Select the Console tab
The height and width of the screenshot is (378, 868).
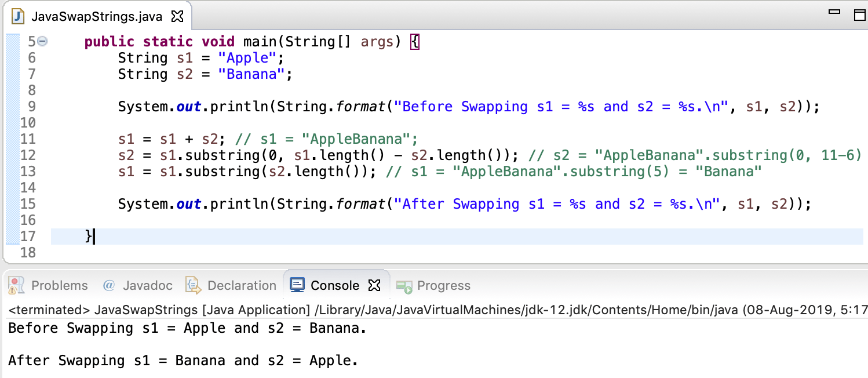click(x=336, y=285)
